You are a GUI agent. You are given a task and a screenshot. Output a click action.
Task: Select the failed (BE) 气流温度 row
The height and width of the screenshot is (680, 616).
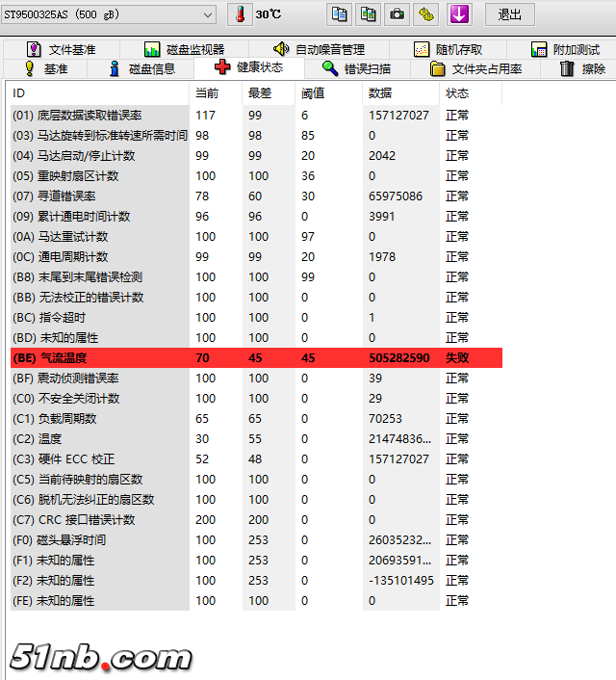[x=256, y=357]
